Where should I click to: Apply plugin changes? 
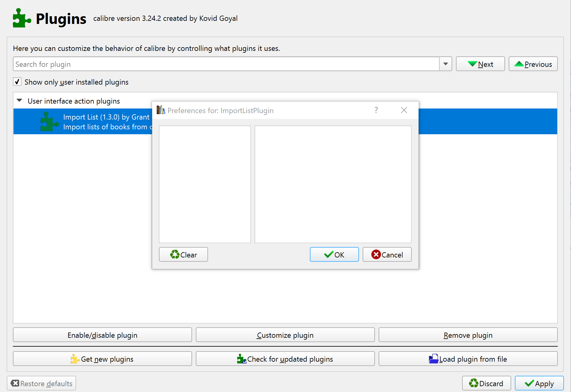pos(539,383)
